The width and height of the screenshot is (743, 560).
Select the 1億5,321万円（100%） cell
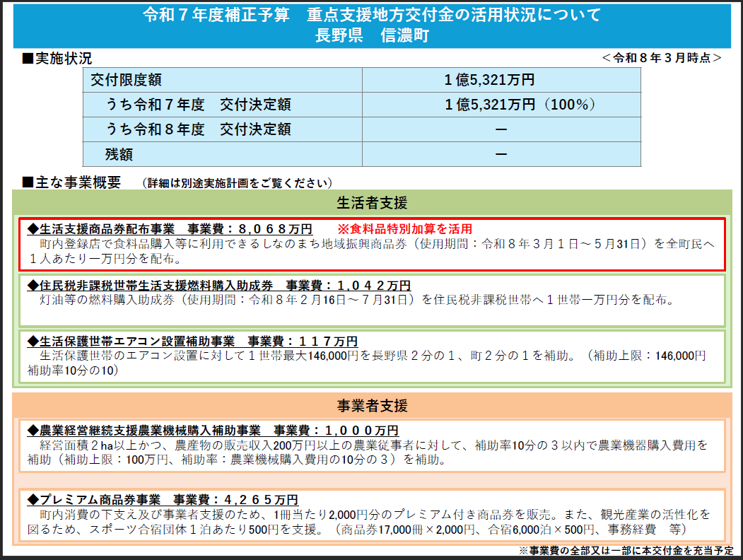tap(501, 105)
